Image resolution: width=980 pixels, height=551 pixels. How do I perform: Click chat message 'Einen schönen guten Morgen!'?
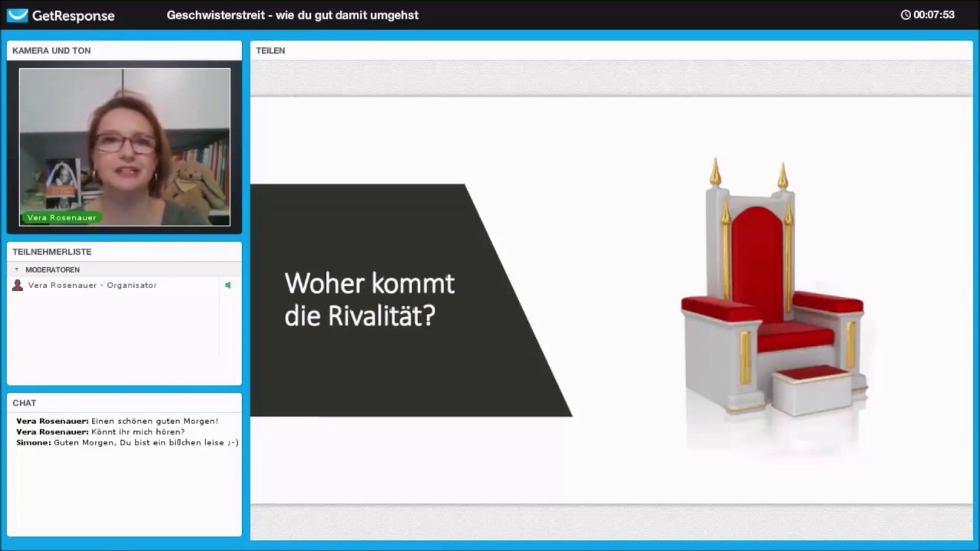[x=155, y=421]
